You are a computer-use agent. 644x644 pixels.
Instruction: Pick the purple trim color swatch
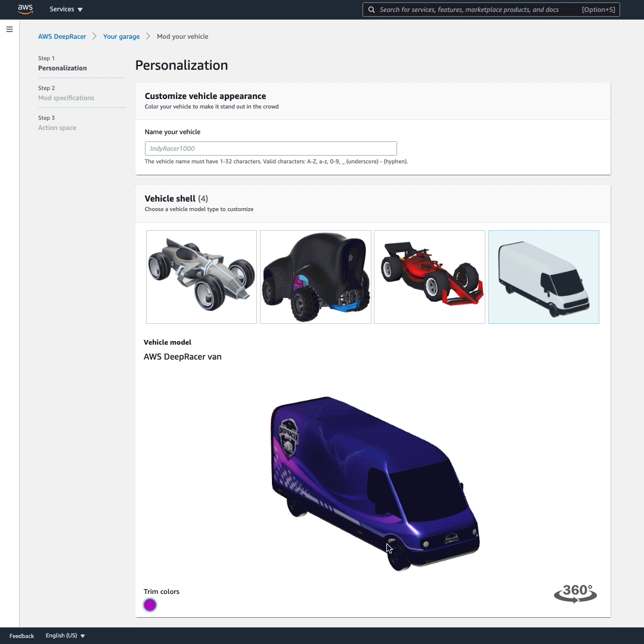pyautogui.click(x=150, y=605)
